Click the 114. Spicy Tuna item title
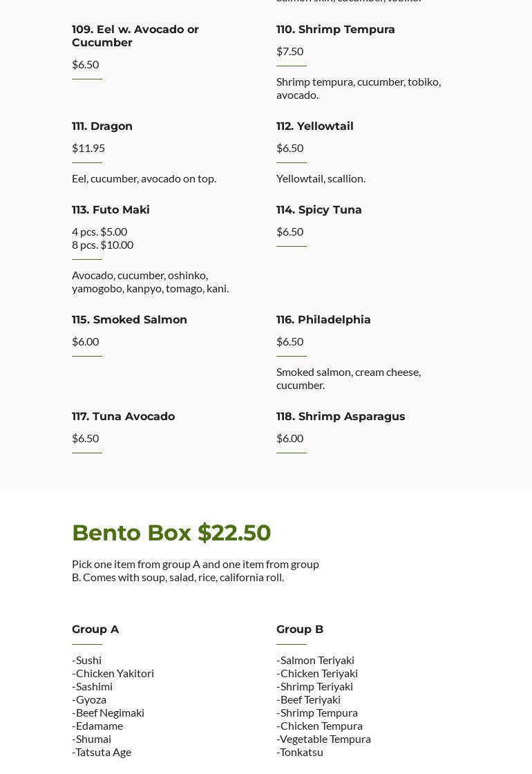 coord(319,210)
